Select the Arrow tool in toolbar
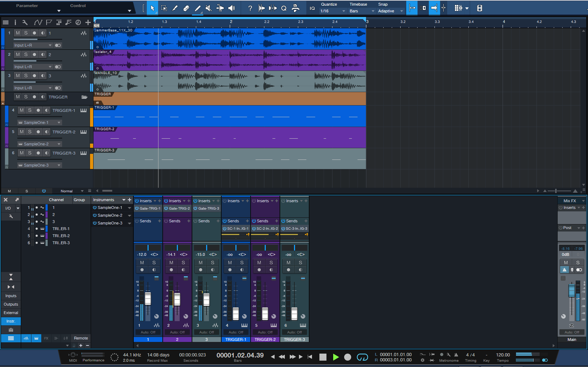 click(x=152, y=8)
